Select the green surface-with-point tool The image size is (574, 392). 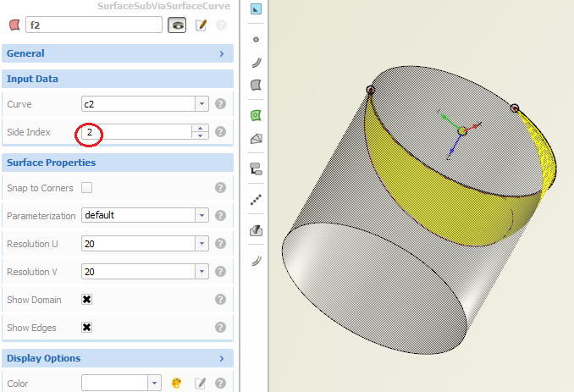[x=256, y=116]
